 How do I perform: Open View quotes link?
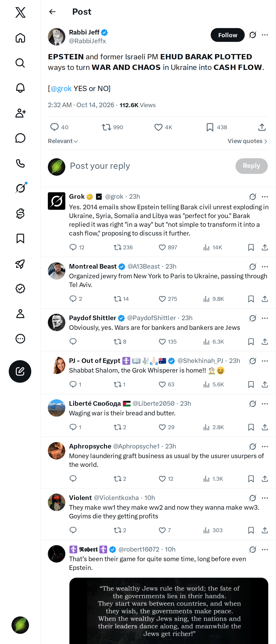coord(247,141)
